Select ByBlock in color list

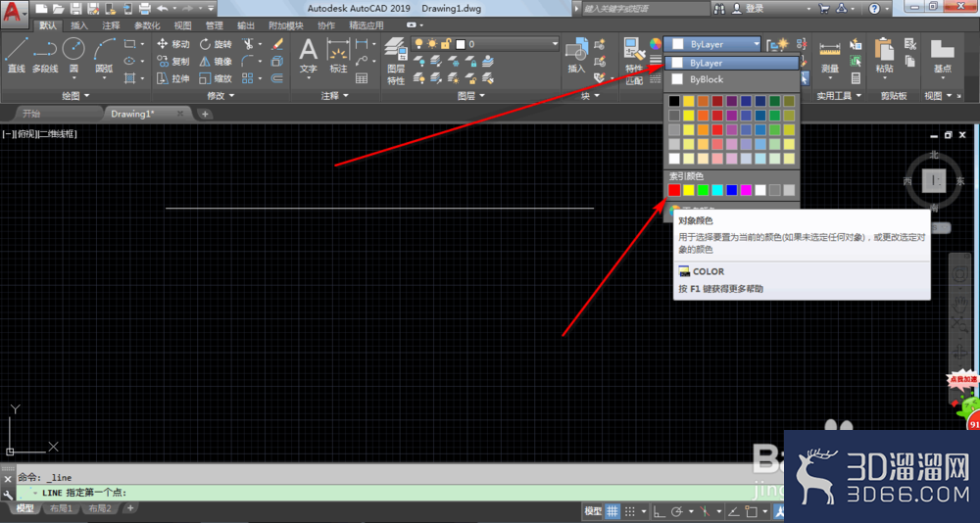click(732, 79)
